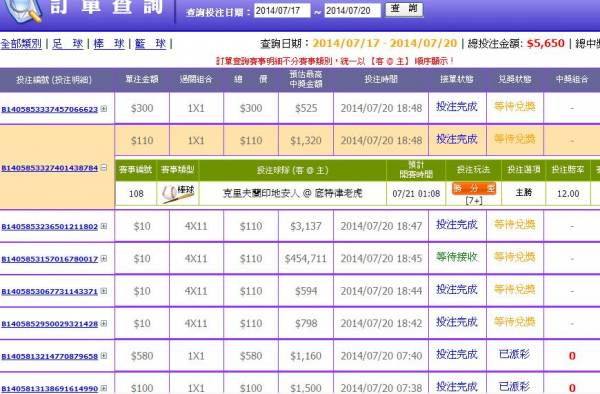Click the start date field 2014/07/17

coord(282,10)
